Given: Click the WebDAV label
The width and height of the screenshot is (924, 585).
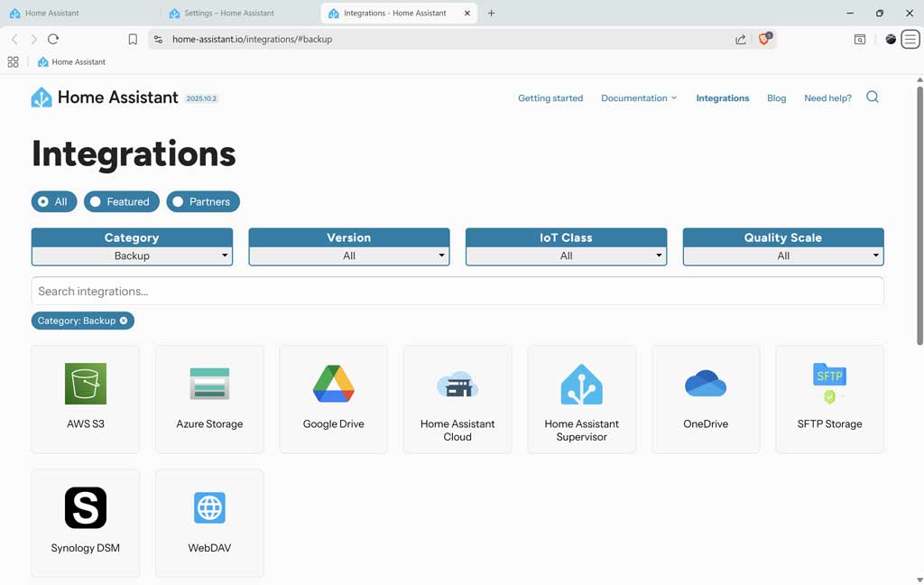Looking at the screenshot, I should click(x=209, y=548).
